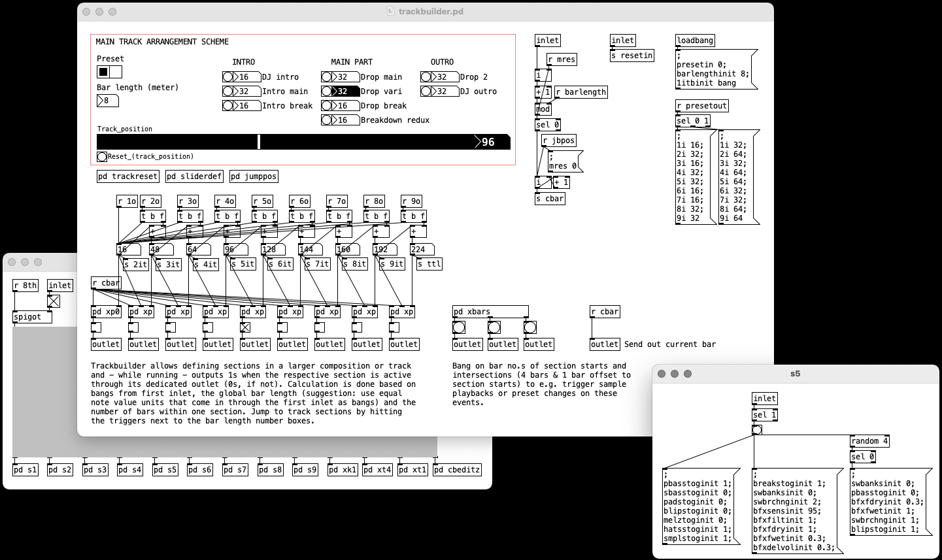Open pd xk1 in the back window
The width and height of the screenshot is (942, 560).
(343, 470)
